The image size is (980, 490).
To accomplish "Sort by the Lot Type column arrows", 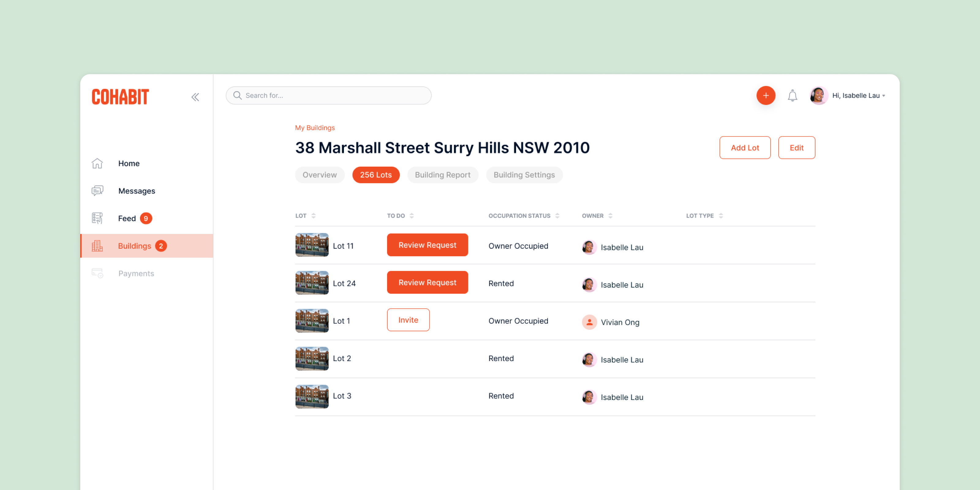I will pyautogui.click(x=721, y=216).
